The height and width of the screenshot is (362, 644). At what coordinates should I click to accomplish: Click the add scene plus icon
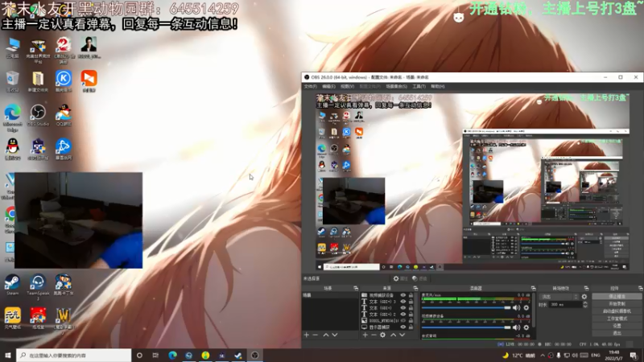[x=307, y=335]
